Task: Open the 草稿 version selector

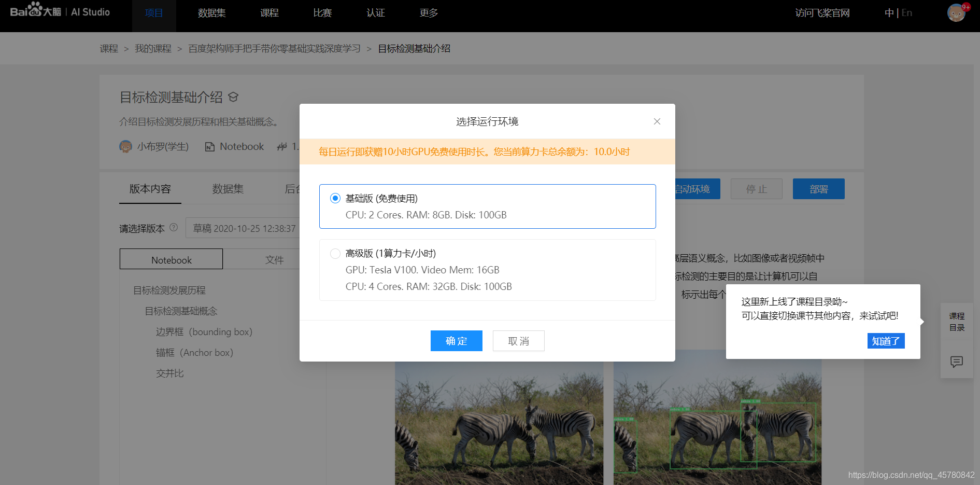Action: pyautogui.click(x=244, y=228)
